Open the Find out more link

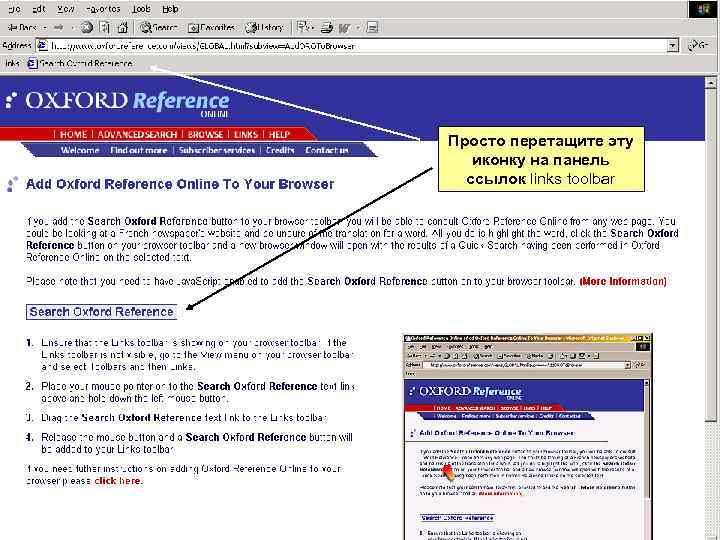point(139,150)
